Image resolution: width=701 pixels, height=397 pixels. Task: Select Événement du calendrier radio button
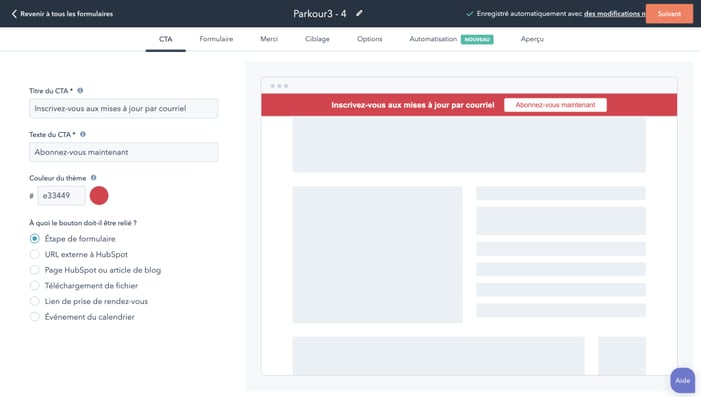coord(34,317)
